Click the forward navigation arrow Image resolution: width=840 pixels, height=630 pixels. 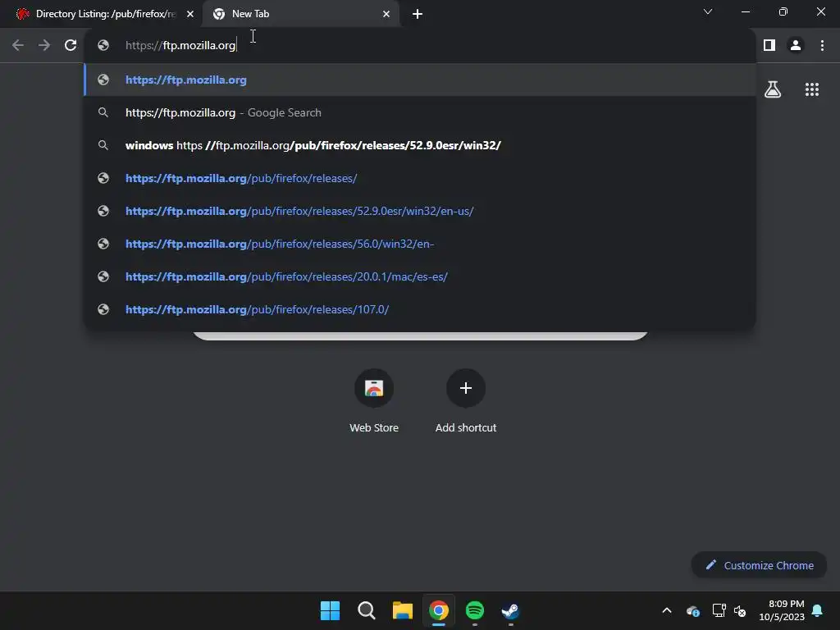coord(44,45)
